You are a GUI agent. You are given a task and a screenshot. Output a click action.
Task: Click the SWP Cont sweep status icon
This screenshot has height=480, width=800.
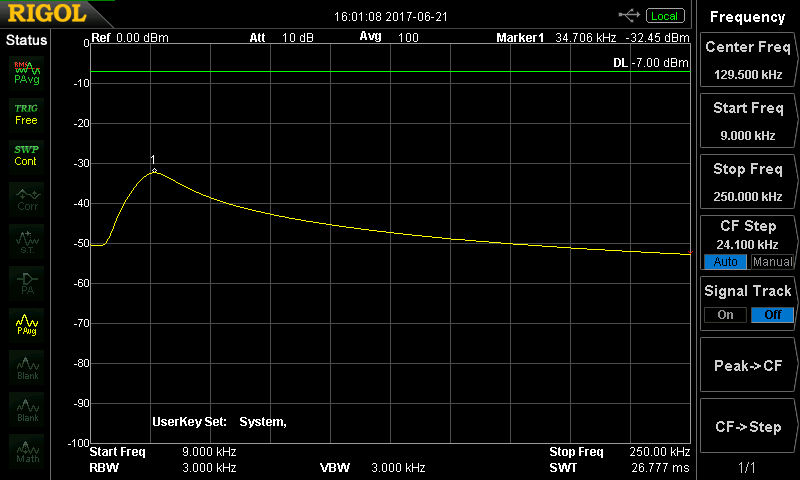click(27, 156)
